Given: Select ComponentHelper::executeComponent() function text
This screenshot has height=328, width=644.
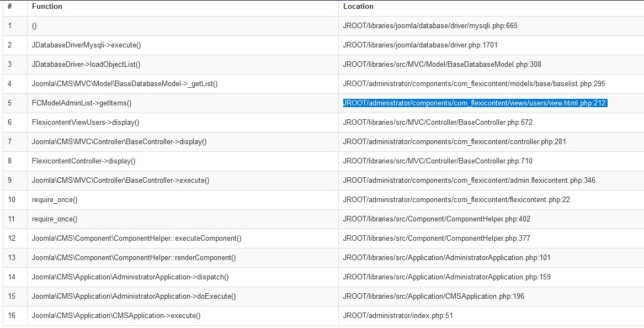Looking at the screenshot, I should tap(136, 239).
